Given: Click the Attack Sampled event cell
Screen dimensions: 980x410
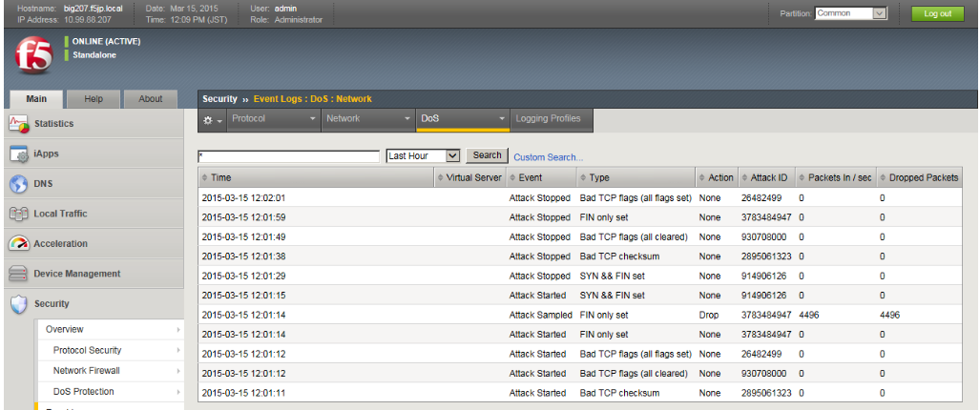Looking at the screenshot, I should point(540,316).
